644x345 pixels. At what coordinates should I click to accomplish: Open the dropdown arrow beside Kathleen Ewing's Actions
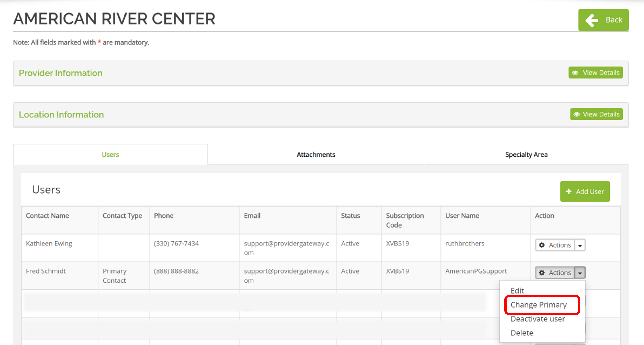(581, 245)
